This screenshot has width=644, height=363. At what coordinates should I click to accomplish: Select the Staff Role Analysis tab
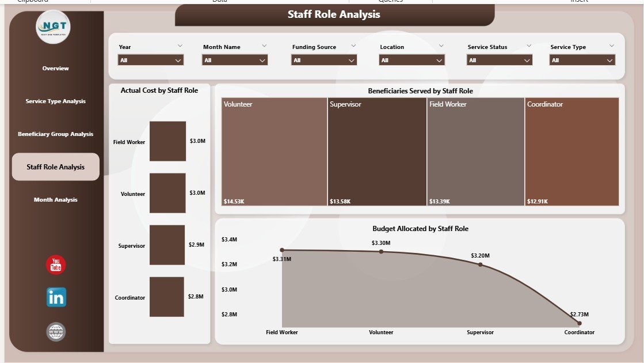(55, 167)
